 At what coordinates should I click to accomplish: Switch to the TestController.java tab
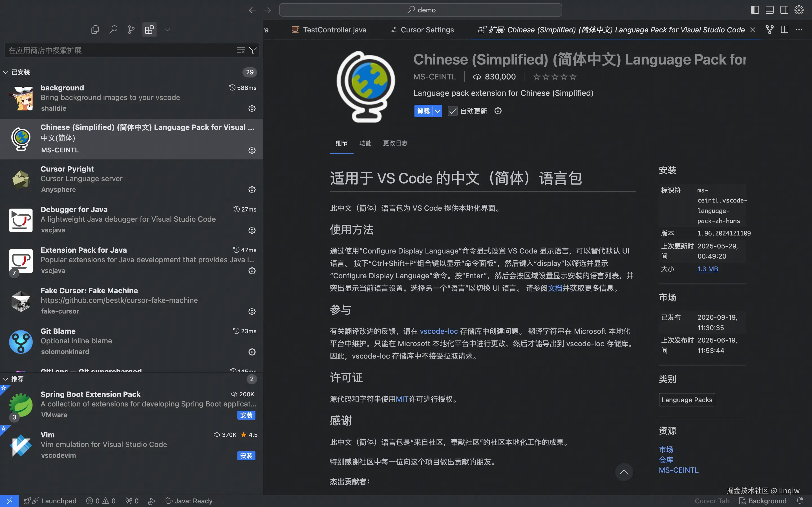(x=334, y=30)
